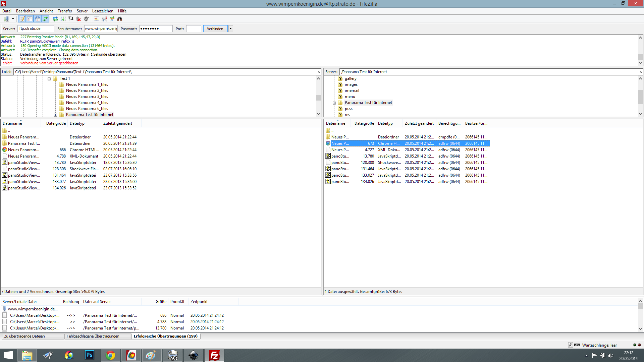Image resolution: width=644 pixels, height=362 pixels.
Task: Toggle message log display
Action: pyautogui.click(x=22, y=19)
